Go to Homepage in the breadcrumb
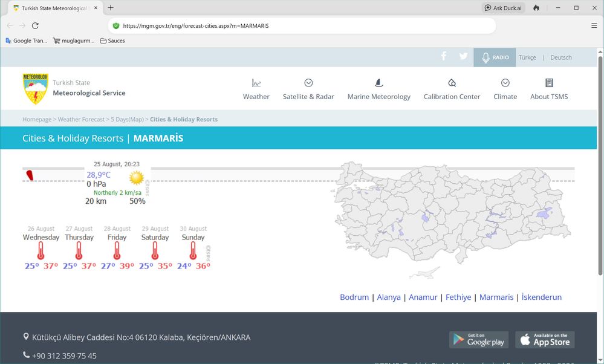Image resolution: width=604 pixels, height=364 pixels. click(37, 119)
